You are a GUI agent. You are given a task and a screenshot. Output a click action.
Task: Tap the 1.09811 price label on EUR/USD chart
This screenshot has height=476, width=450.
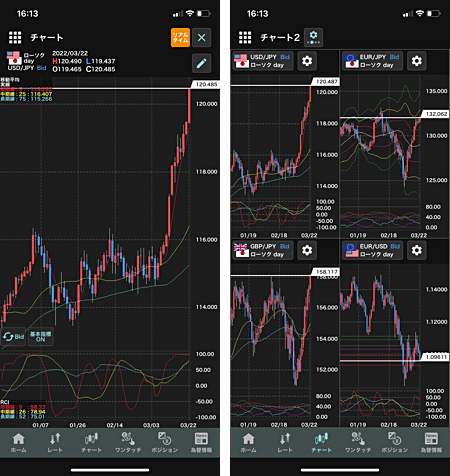point(436,357)
